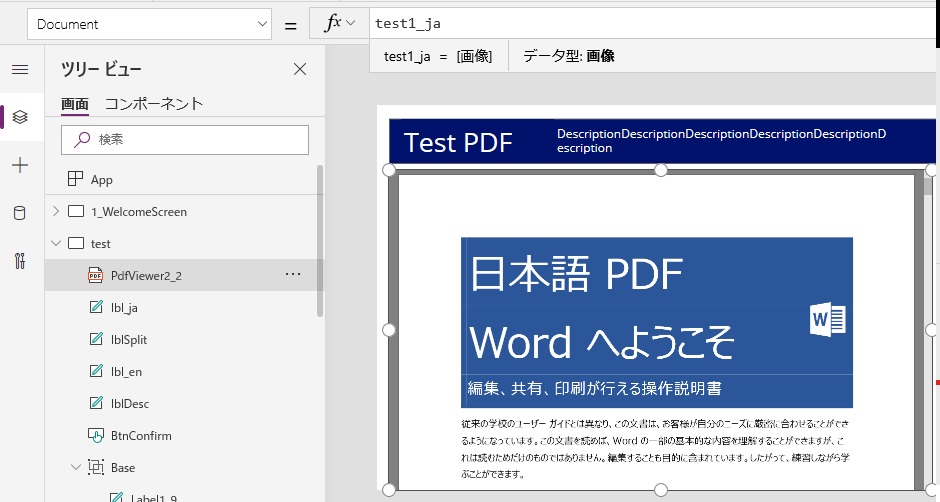The height and width of the screenshot is (502, 940).
Task: Select the lbl_ja label
Action: [x=124, y=308]
